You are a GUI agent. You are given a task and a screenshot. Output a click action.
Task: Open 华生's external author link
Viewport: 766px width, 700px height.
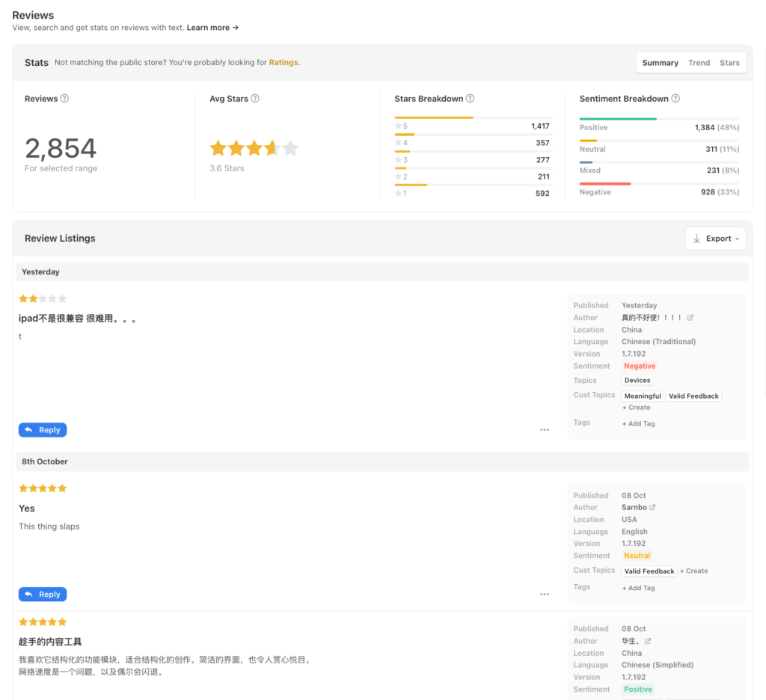pos(648,641)
